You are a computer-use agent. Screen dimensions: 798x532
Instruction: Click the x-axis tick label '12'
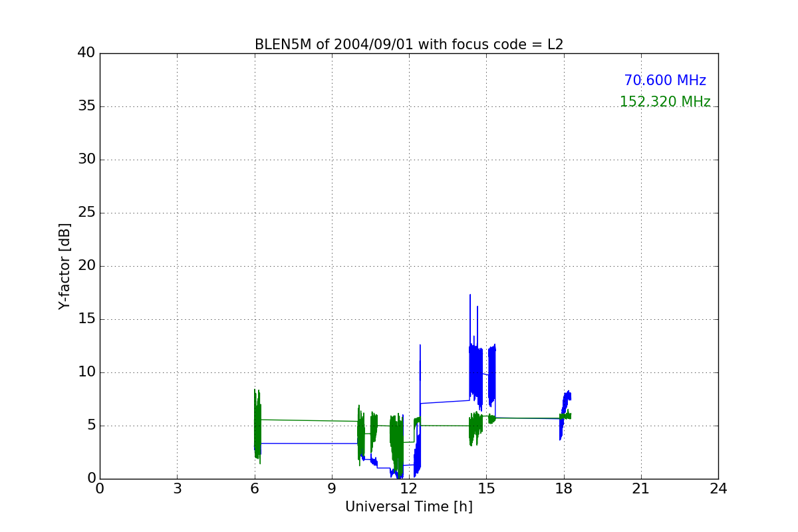coord(409,489)
